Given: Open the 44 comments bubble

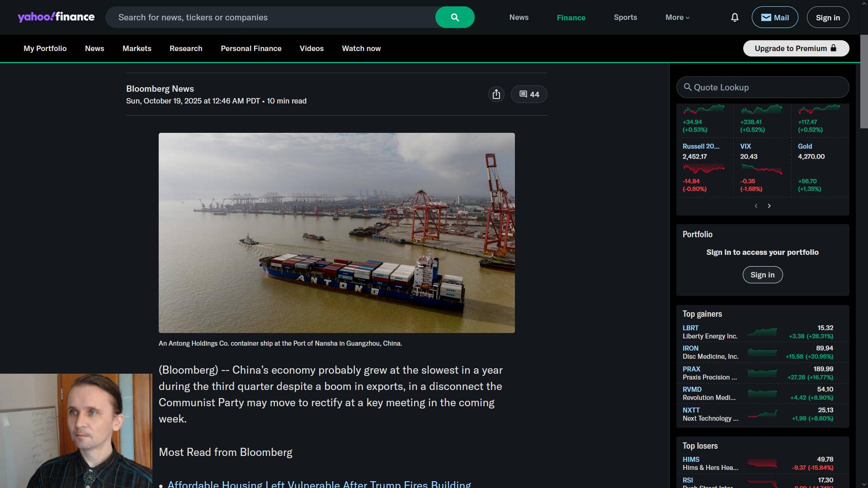Looking at the screenshot, I should click(x=529, y=94).
